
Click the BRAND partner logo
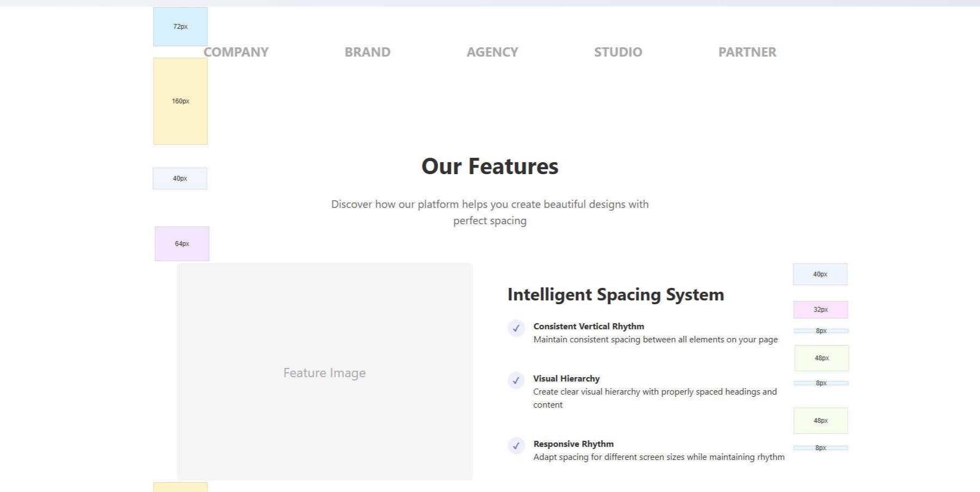point(367,52)
